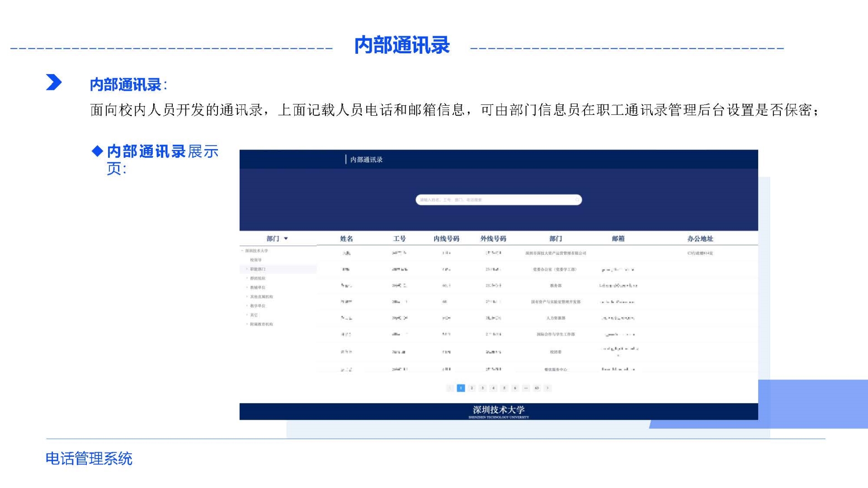
Task: Go to page 2 in pagination
Action: pyautogui.click(x=472, y=388)
